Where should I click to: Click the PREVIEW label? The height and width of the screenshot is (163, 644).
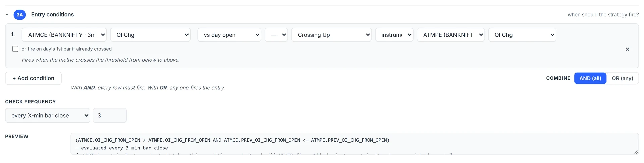(x=17, y=136)
